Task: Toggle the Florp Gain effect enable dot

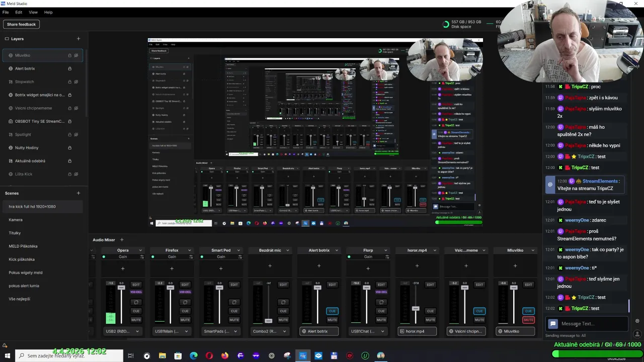Action: (349, 257)
